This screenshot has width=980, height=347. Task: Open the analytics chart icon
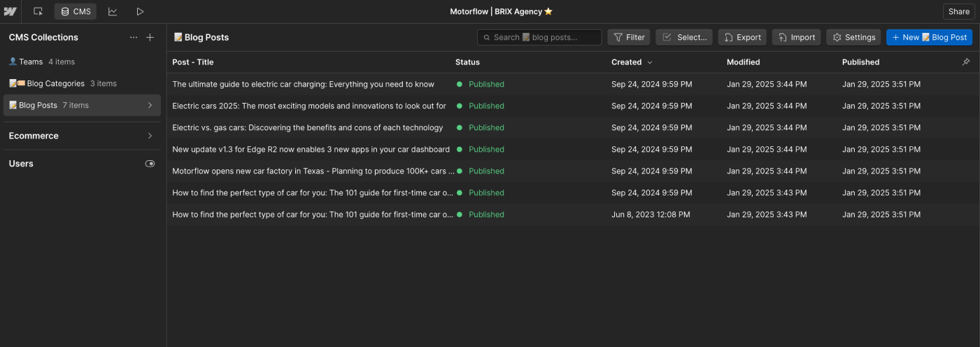tap(113, 11)
